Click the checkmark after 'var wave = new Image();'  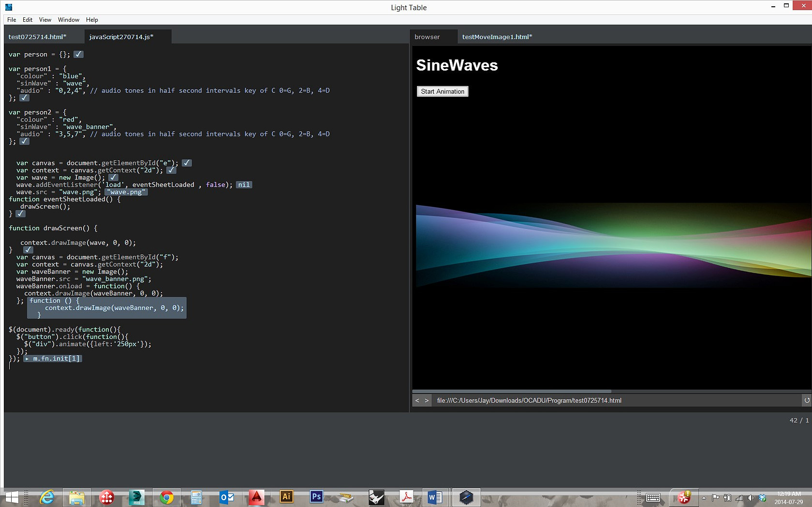click(x=113, y=177)
